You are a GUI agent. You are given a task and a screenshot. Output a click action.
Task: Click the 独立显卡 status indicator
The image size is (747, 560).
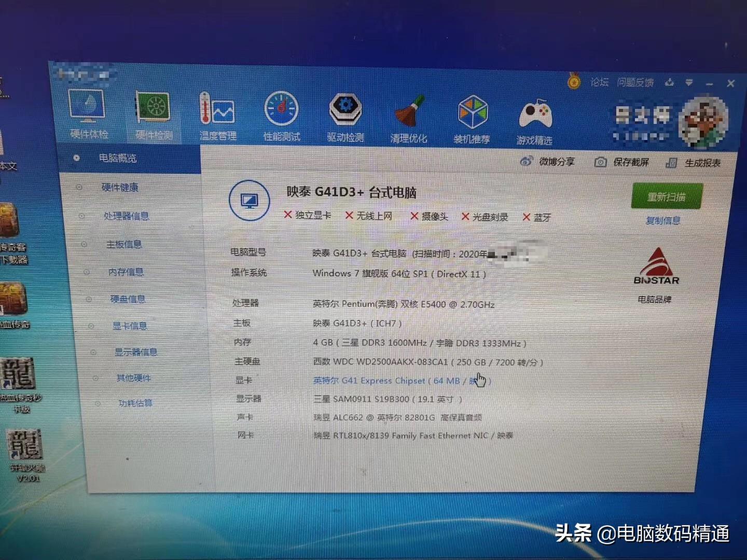point(308,215)
